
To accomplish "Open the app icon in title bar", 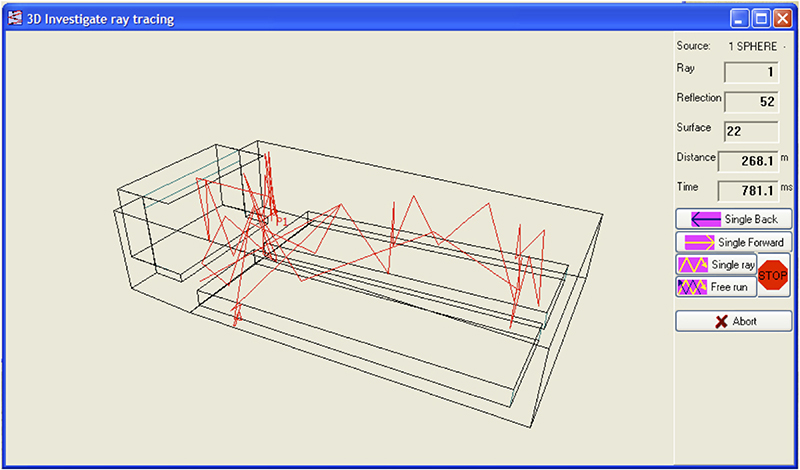I will (17, 18).
